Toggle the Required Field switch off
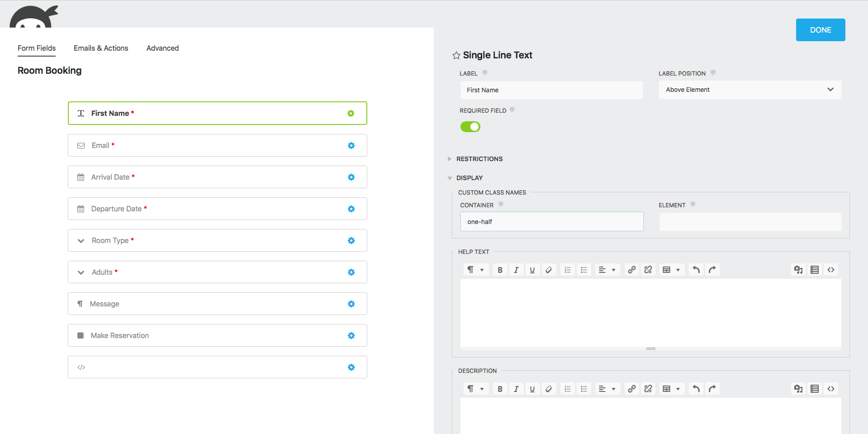This screenshot has width=868, height=434. (470, 127)
